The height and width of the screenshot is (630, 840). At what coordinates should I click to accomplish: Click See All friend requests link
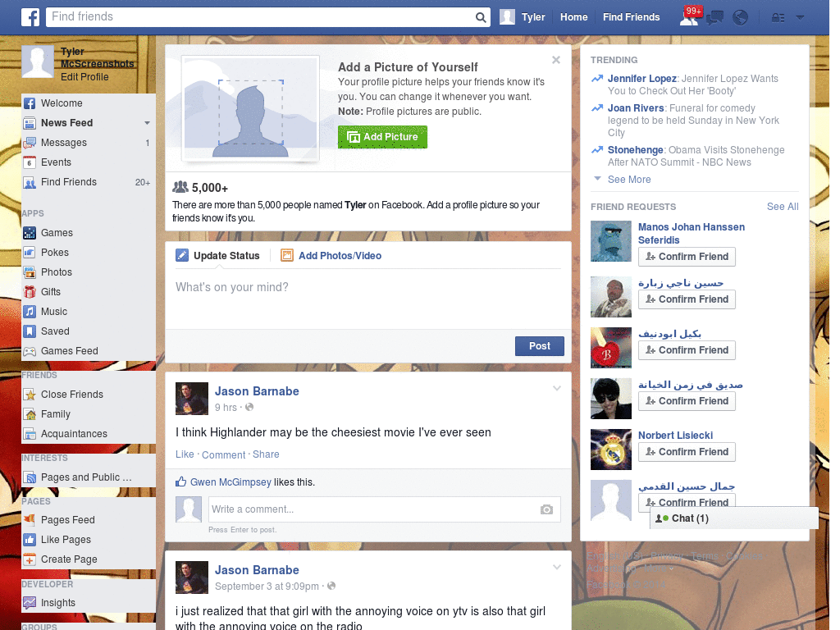[x=782, y=207]
